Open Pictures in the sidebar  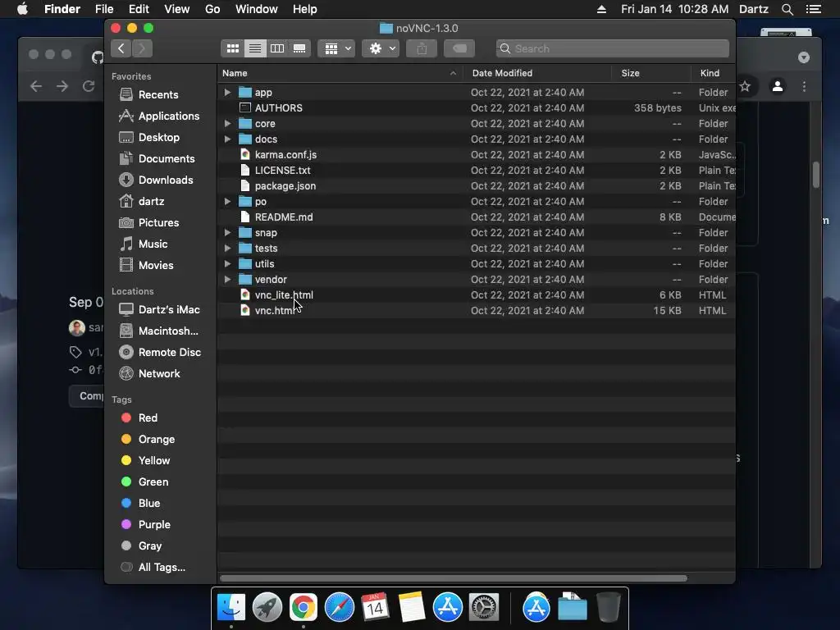(160, 223)
